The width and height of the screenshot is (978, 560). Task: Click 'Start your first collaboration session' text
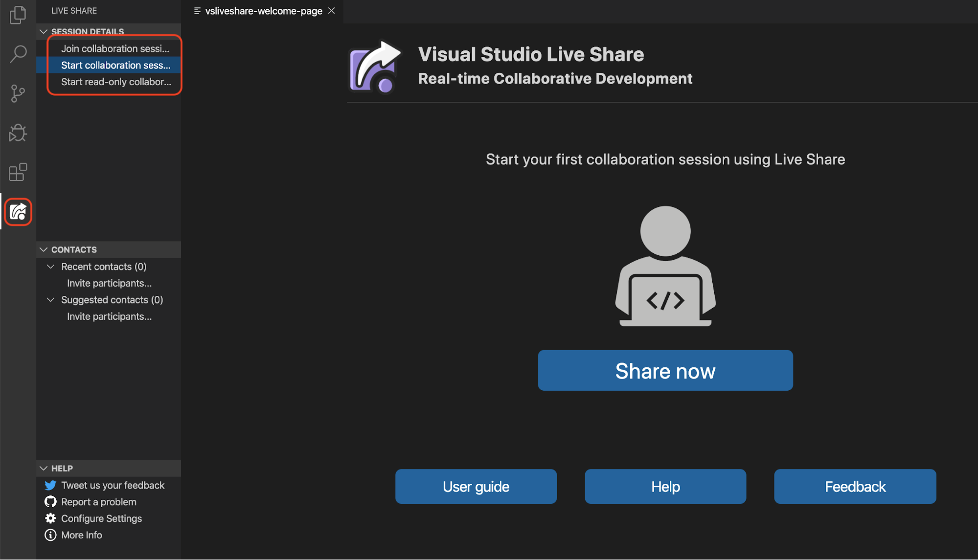[x=665, y=159]
